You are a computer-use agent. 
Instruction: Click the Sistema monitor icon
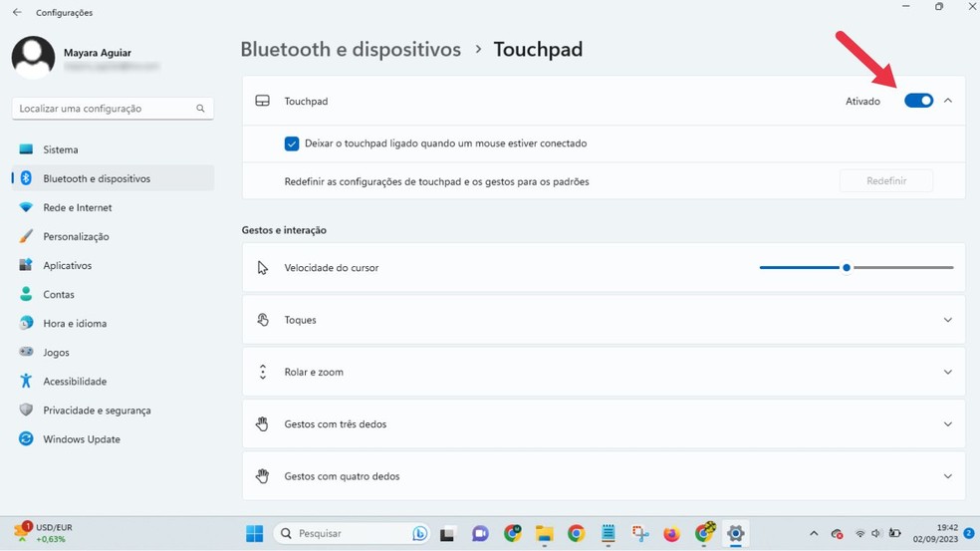click(26, 149)
